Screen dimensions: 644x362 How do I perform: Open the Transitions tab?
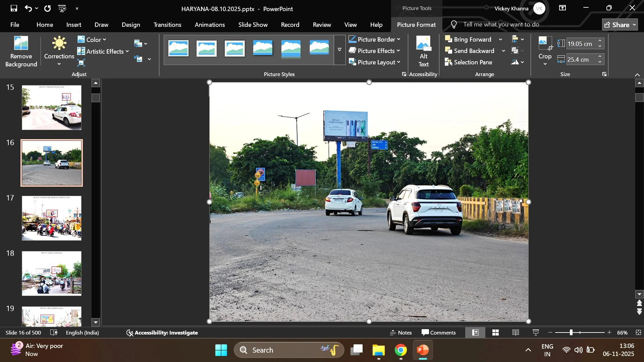point(167,25)
